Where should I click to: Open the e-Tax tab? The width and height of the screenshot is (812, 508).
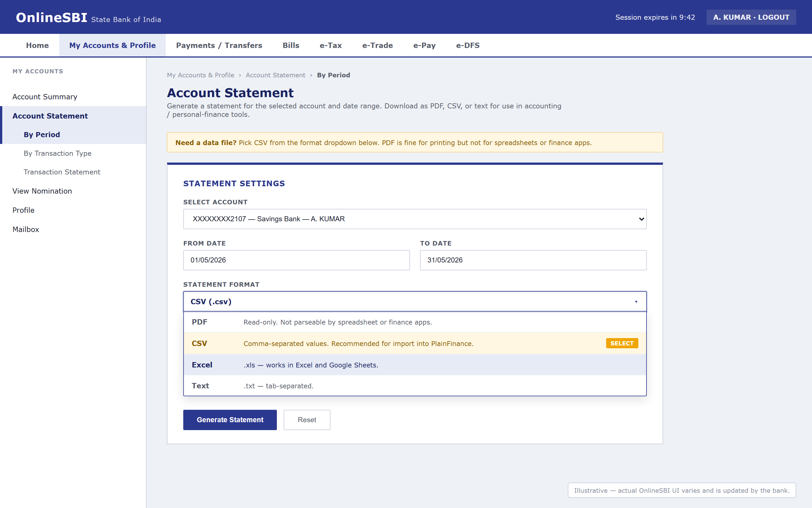point(330,45)
